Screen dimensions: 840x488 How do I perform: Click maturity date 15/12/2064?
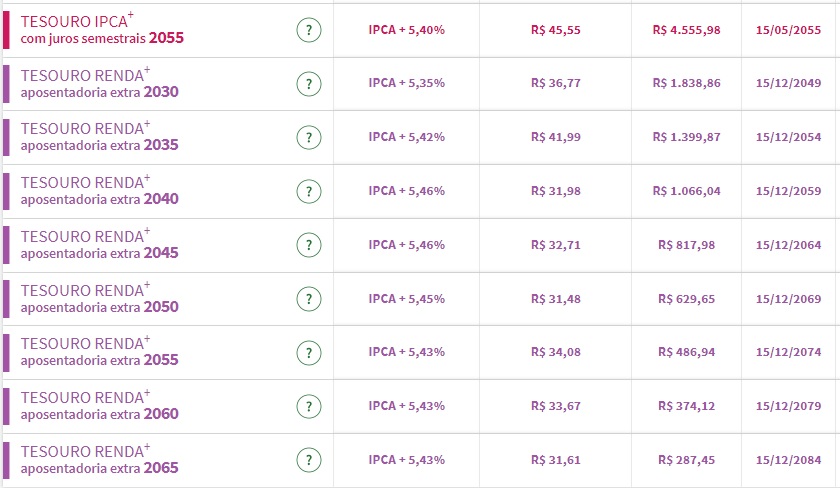coord(789,245)
